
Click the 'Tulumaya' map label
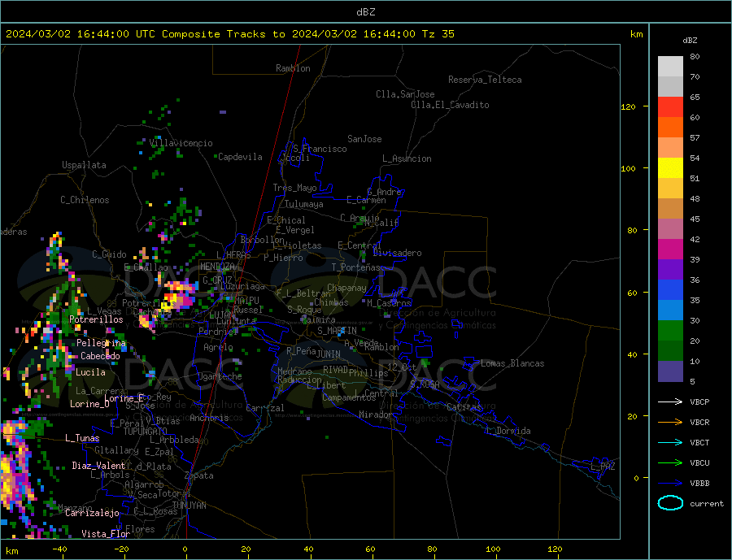pyautogui.click(x=304, y=204)
